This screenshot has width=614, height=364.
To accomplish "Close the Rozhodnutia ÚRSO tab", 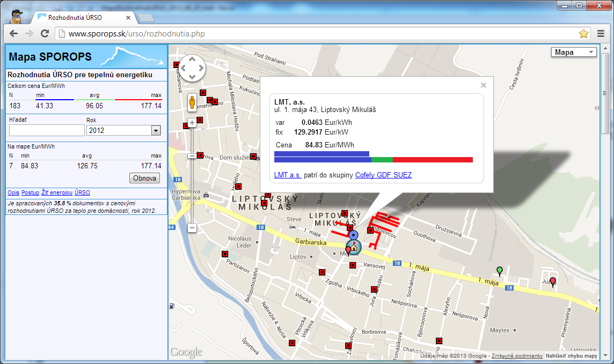I will coord(128,18).
